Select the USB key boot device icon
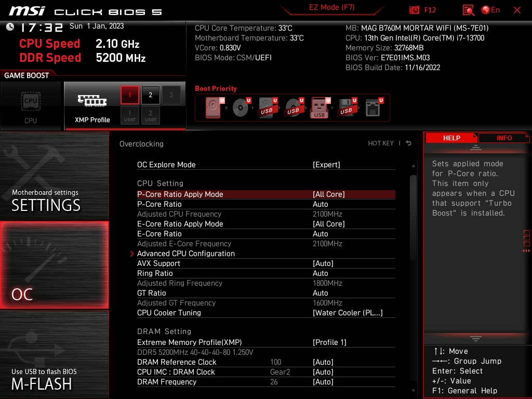This screenshot has width=532, height=399. [320, 108]
